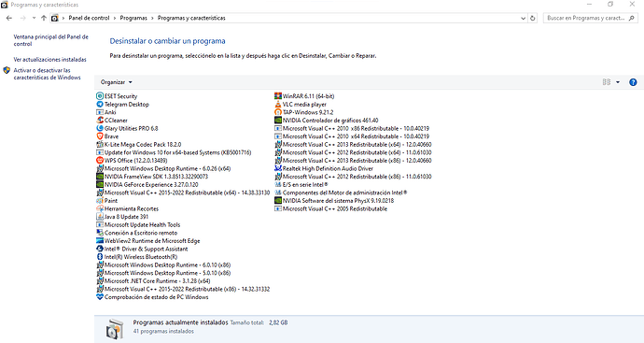Select the VLC media player icon
This screenshot has width=644, height=343.
pos(278,104)
